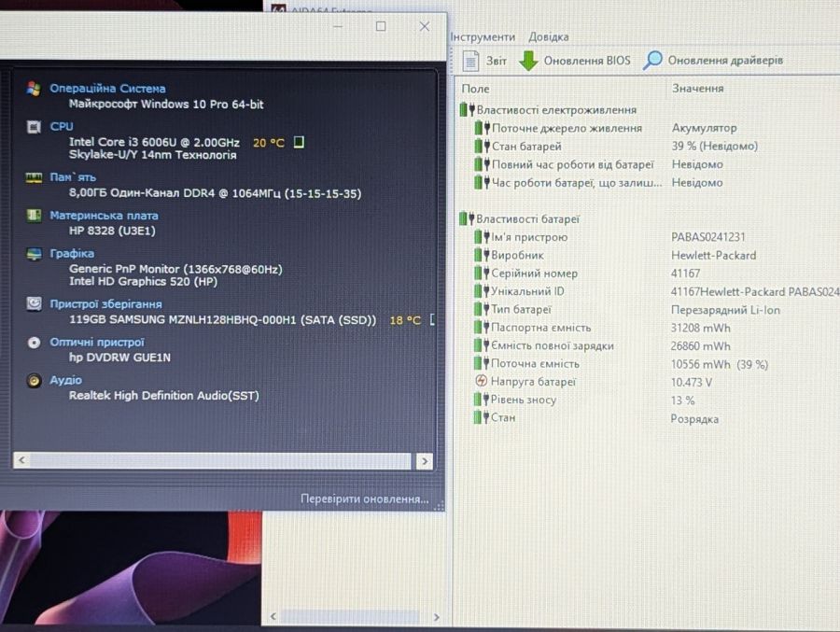Image resolution: width=840 pixels, height=632 pixels.
Task: Click the text Intel Core i3 6006U @ 2.00GHz
Action: [x=154, y=142]
